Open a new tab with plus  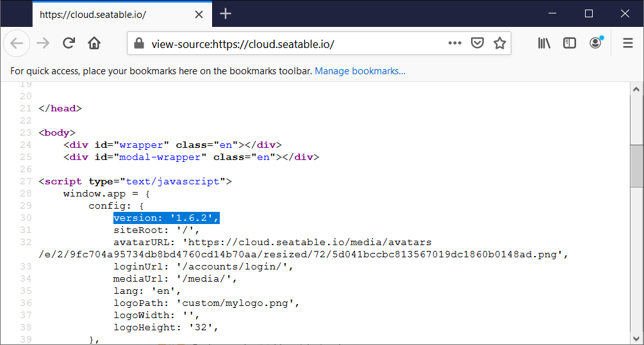coord(226,14)
